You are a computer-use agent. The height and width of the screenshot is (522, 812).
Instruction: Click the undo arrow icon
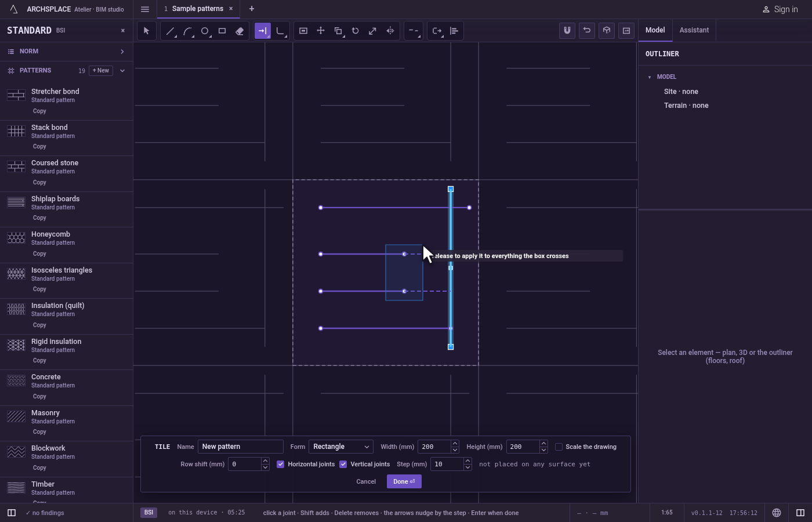[x=587, y=31]
